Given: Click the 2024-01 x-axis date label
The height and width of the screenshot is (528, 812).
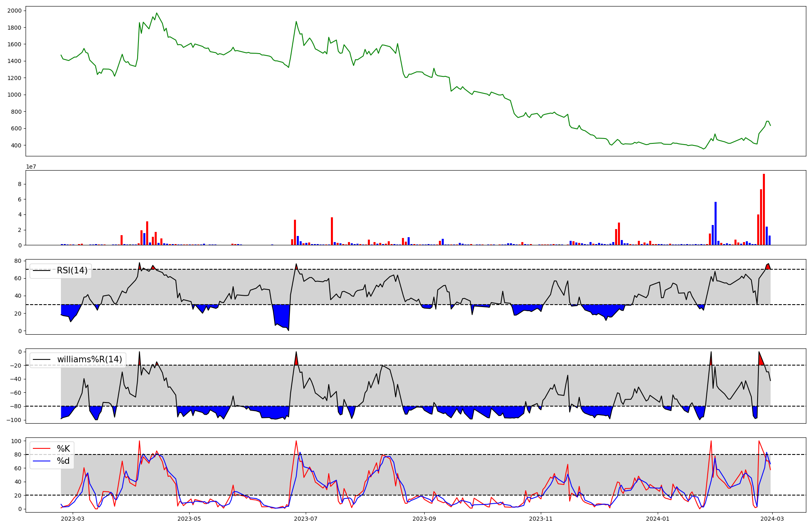Looking at the screenshot, I should coord(657,519).
